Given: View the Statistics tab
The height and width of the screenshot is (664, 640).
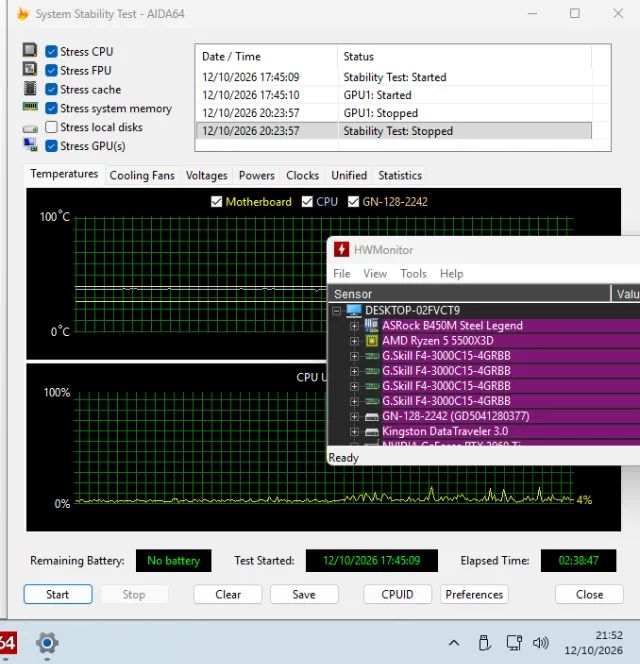Looking at the screenshot, I should tap(400, 175).
